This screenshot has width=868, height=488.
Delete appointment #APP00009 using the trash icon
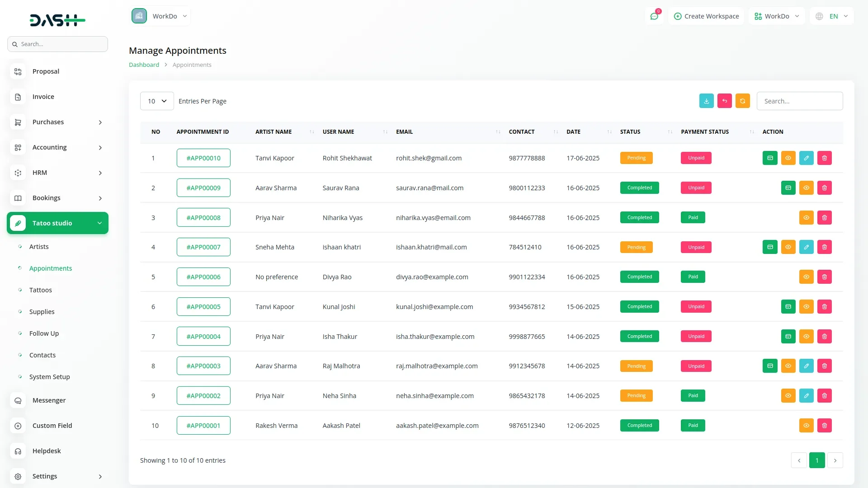[824, 188]
